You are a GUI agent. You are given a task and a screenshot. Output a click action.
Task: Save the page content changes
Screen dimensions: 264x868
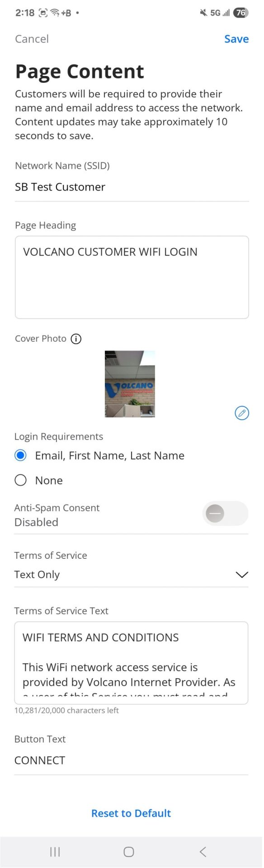(x=237, y=39)
